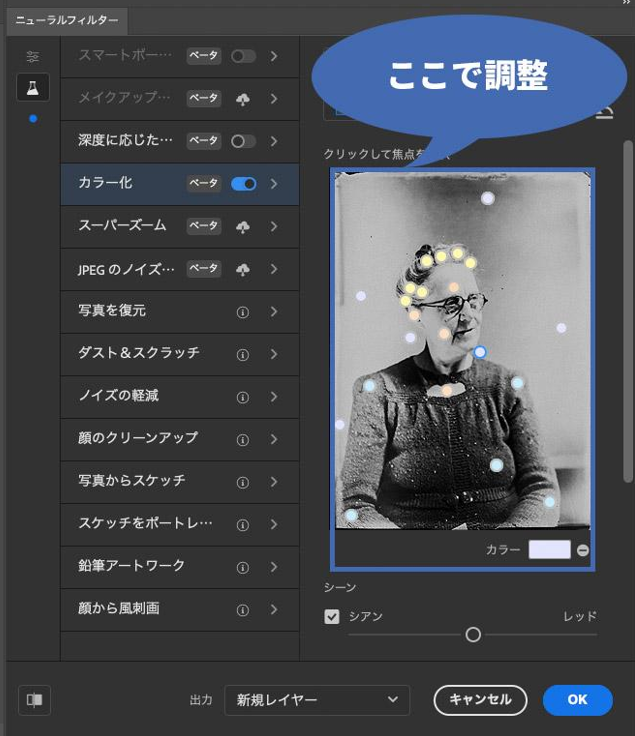635x736 pixels.
Task: Show info for ノイズの軽減 filter
Action: point(243,397)
